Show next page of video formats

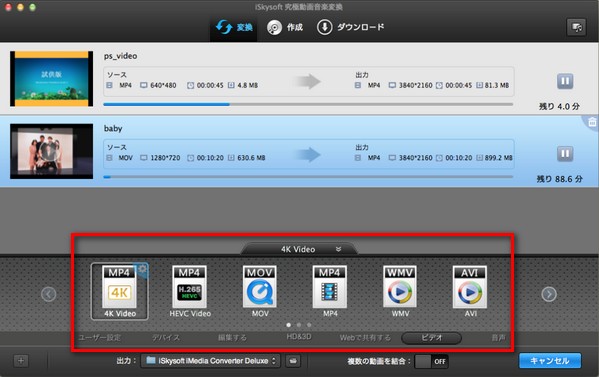point(549,294)
